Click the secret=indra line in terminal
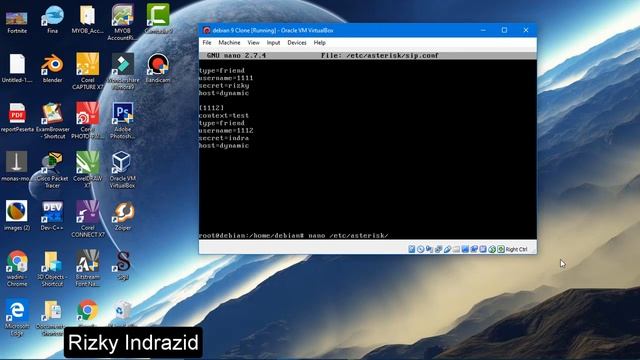The height and width of the screenshot is (360, 640). (224, 138)
